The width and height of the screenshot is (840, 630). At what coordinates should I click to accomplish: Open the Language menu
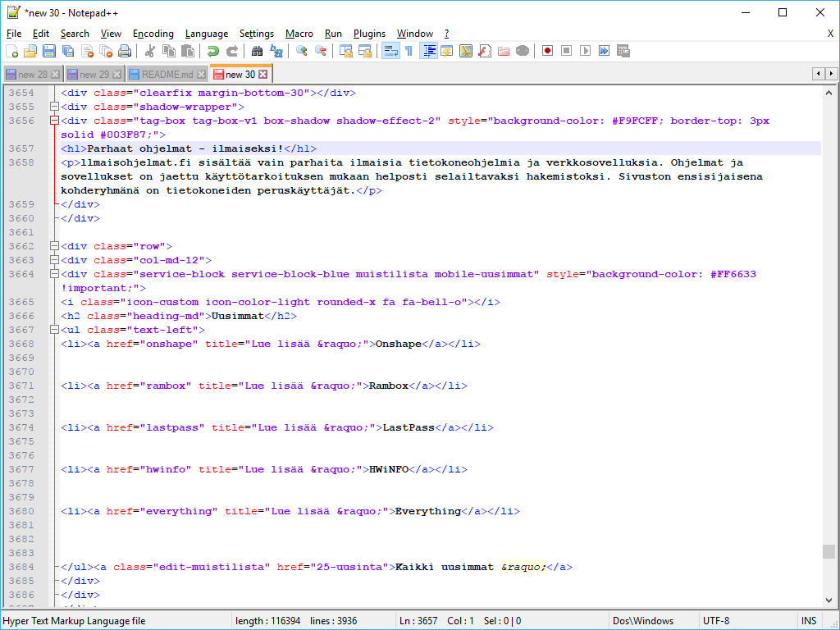(206, 34)
